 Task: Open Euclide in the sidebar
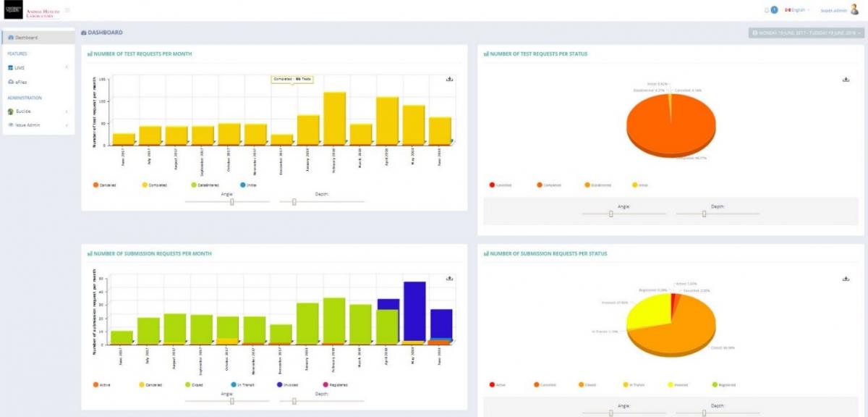(x=38, y=111)
